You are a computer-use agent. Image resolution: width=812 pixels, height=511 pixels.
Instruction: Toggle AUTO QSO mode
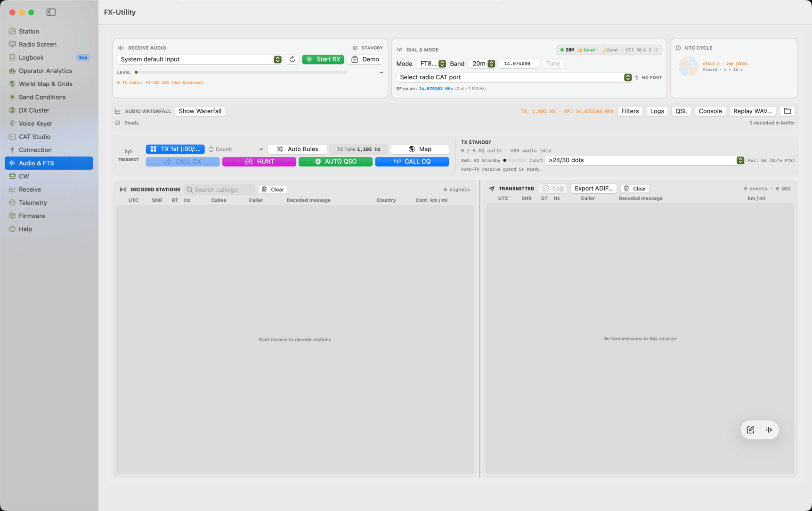click(x=335, y=162)
